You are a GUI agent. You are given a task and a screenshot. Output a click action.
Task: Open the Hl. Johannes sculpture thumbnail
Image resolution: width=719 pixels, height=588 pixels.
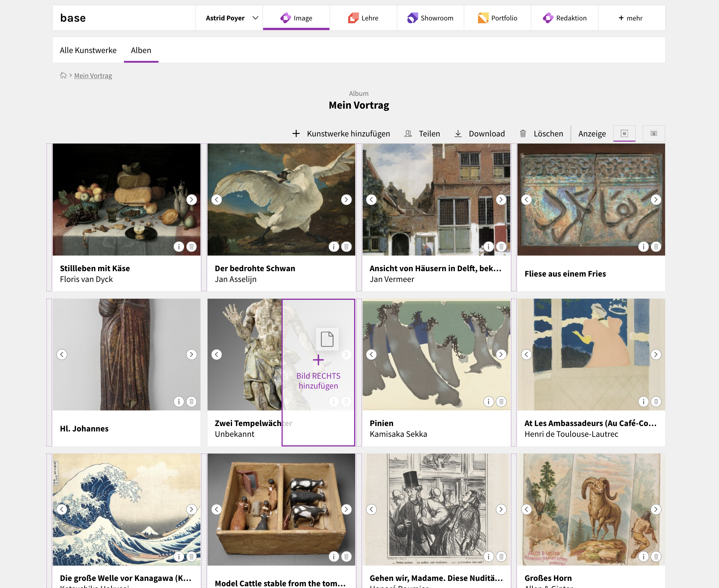pyautogui.click(x=127, y=354)
